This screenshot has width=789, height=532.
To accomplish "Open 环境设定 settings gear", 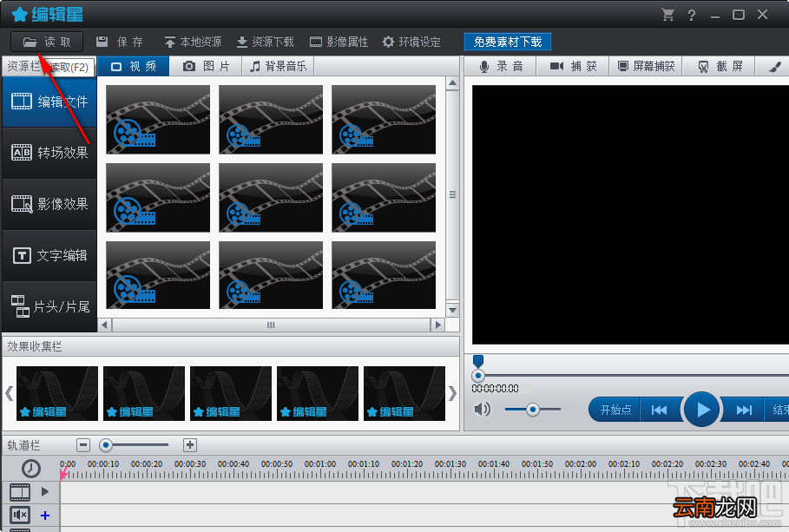I will pyautogui.click(x=411, y=42).
